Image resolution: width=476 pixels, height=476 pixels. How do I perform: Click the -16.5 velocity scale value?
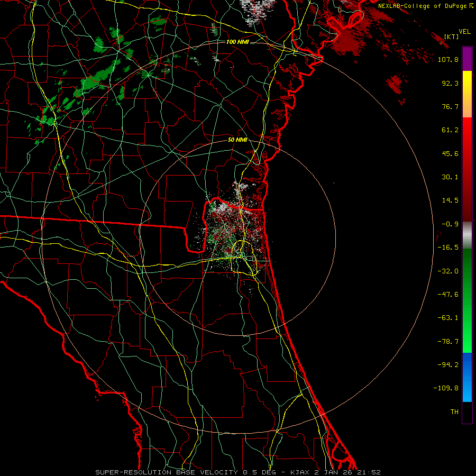click(448, 248)
